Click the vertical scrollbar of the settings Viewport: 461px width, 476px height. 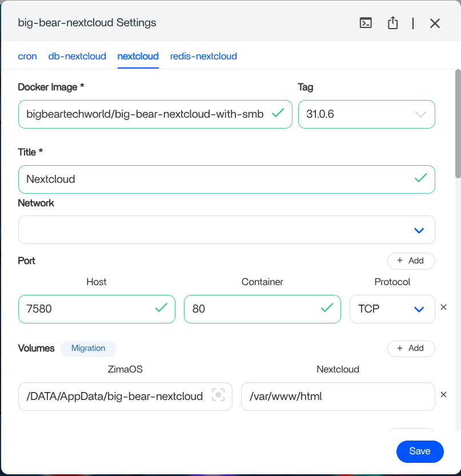[458, 124]
